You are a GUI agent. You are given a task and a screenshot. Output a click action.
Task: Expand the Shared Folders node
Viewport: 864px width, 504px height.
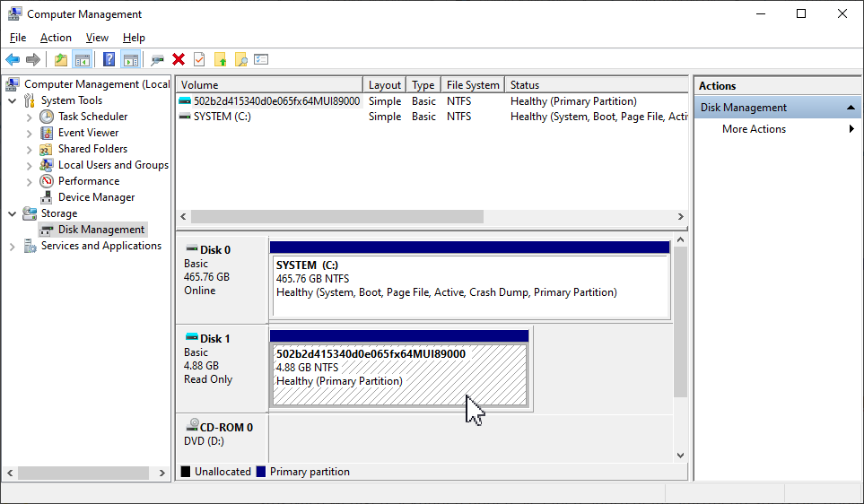point(30,149)
